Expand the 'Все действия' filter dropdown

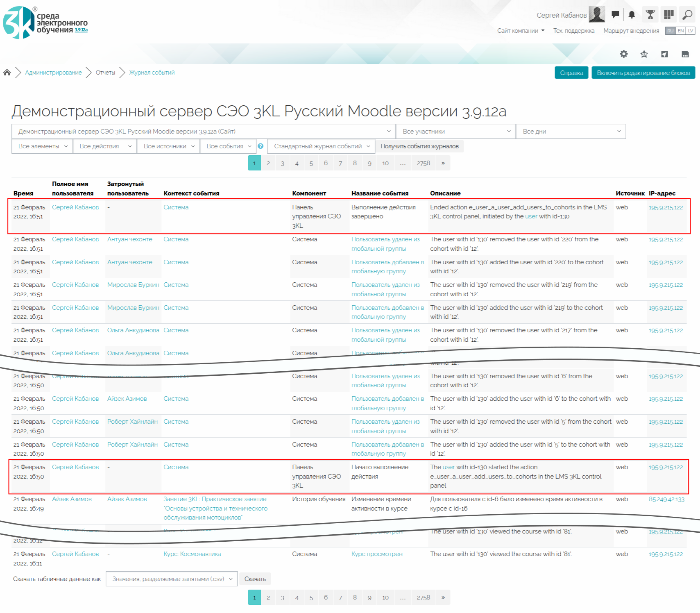105,146
